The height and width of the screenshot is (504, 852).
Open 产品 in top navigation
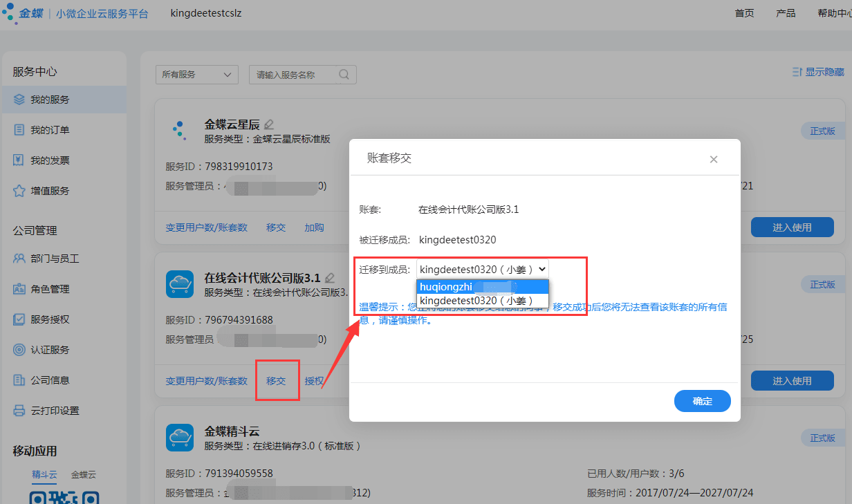786,13
